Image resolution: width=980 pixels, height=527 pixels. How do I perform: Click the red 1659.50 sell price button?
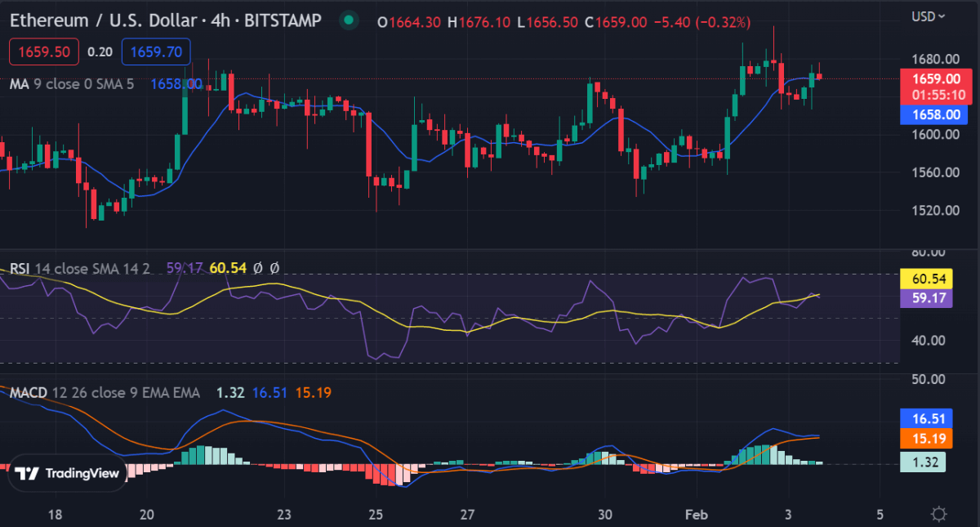44,51
